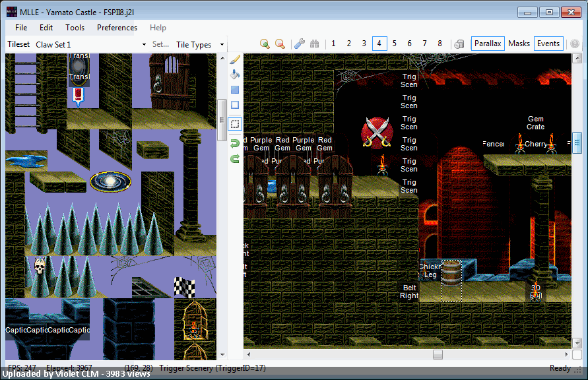The height and width of the screenshot is (380, 588).
Task: Click the zoom in magnifier icon
Action: 265,44
